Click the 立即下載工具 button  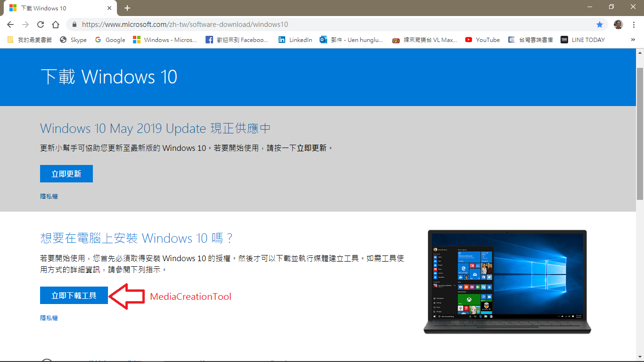click(x=74, y=296)
